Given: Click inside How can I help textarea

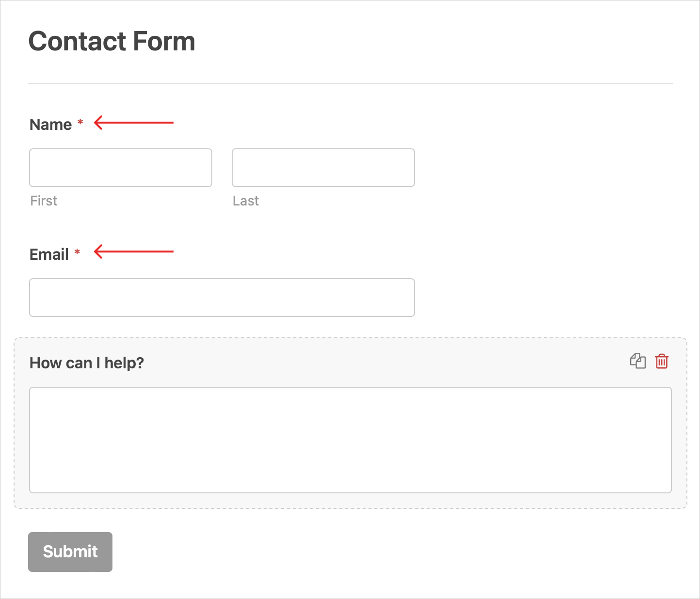Looking at the screenshot, I should pos(350,440).
